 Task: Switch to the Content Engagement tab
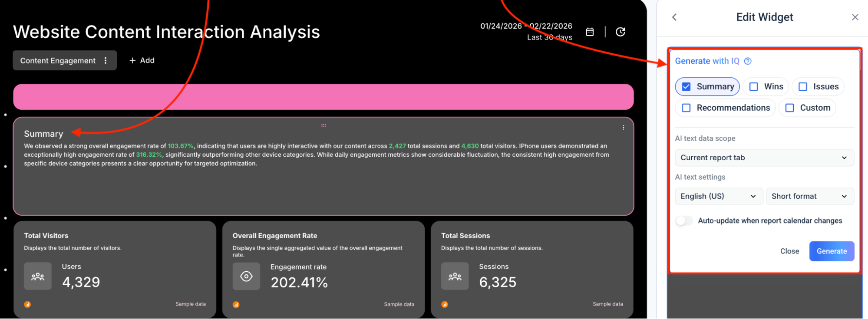click(x=58, y=61)
